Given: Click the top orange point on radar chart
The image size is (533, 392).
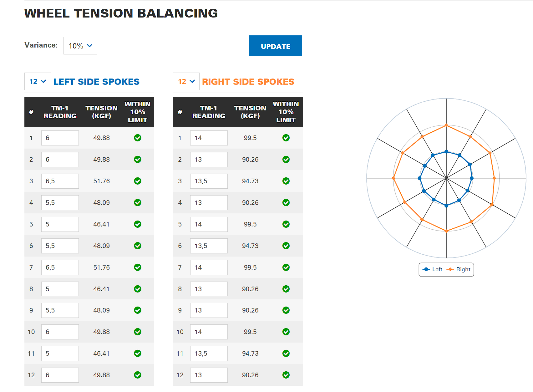Looking at the screenshot, I should coord(446,125).
